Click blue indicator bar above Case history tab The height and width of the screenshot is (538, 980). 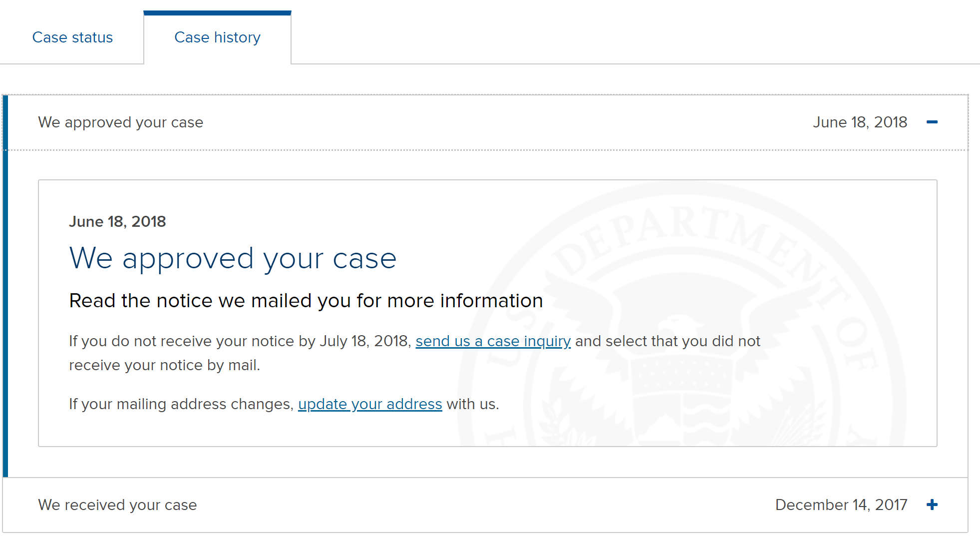[217, 13]
